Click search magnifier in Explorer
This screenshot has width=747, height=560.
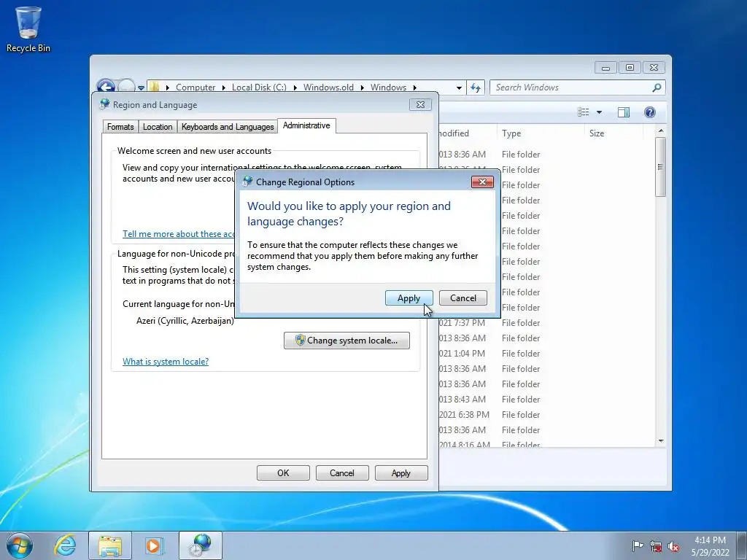click(x=657, y=87)
